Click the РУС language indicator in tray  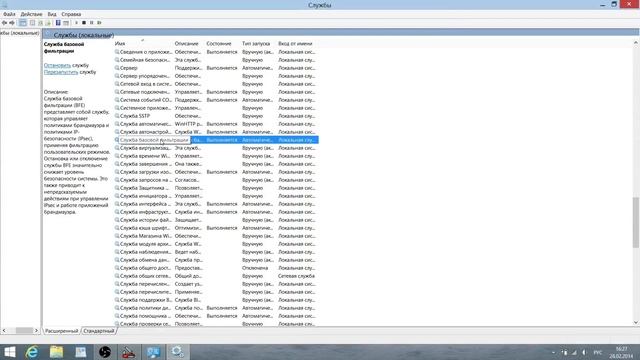click(598, 352)
